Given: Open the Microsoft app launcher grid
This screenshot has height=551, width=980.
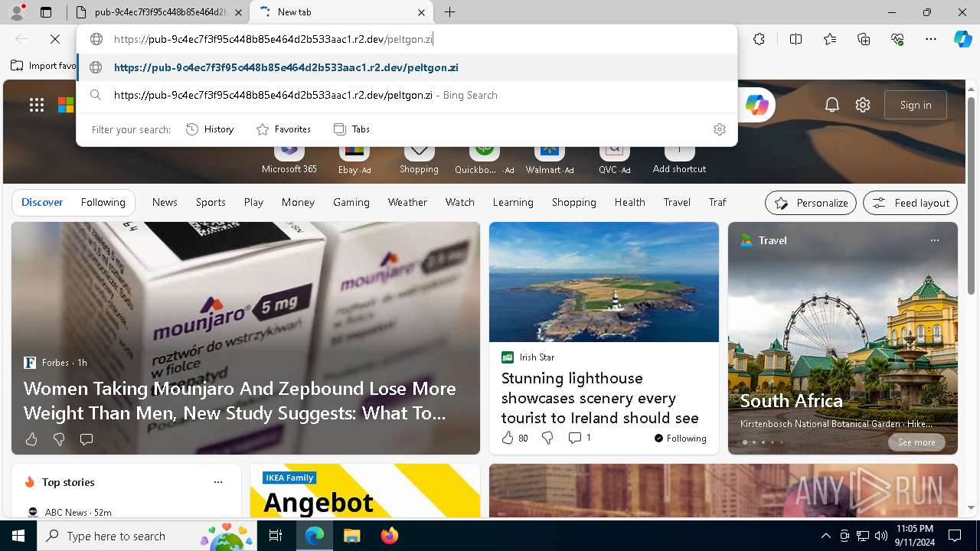Looking at the screenshot, I should (37, 105).
